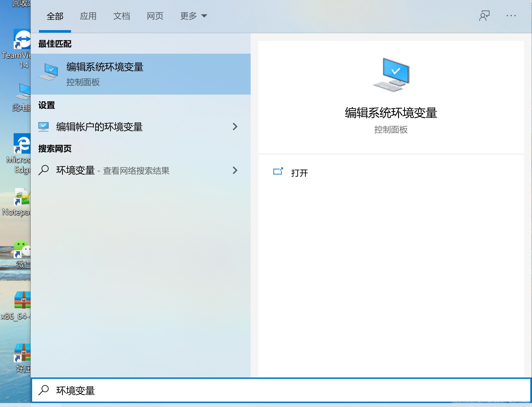Expand arrow for 环境变量 web search result

[235, 170]
